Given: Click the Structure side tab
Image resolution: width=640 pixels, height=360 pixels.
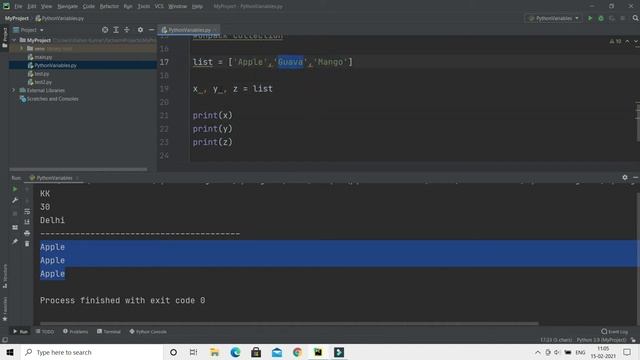Looking at the screenshot, I should tap(4, 276).
